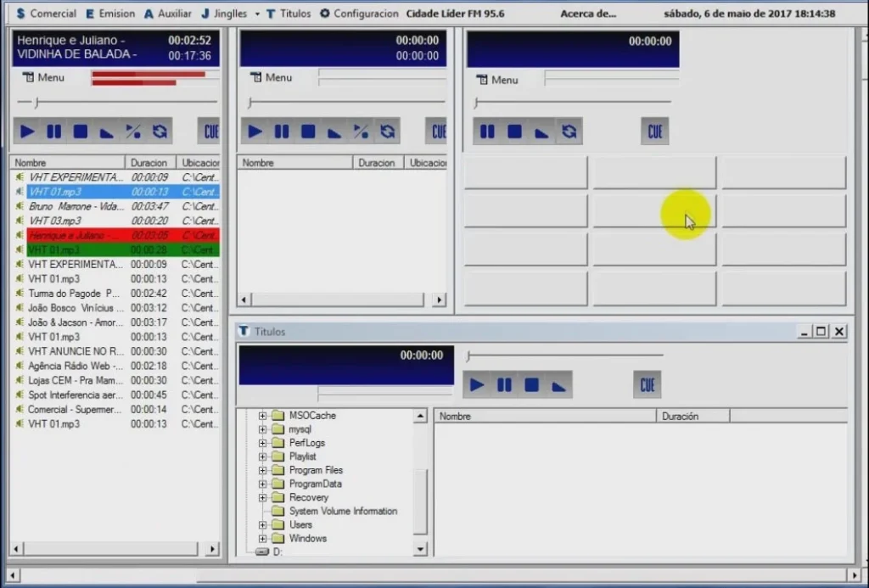Viewport: 869px width, 588px height.
Task: Click fade-out icon on the third deck
Action: (541, 132)
